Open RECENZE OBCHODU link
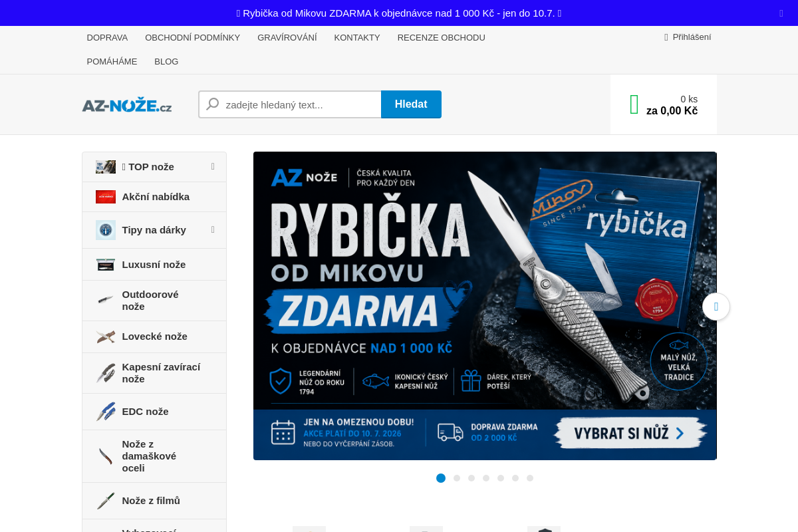 (x=442, y=37)
